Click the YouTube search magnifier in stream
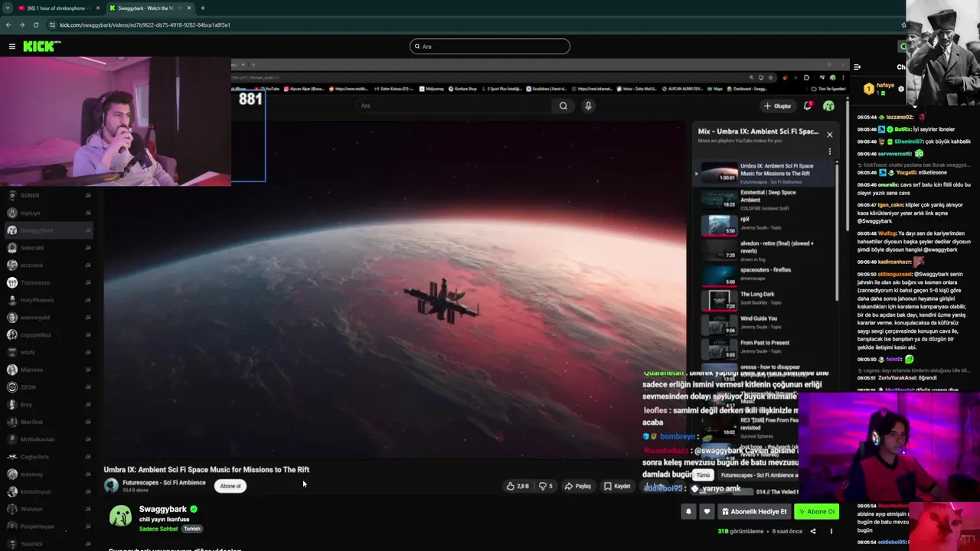The image size is (980, 551). click(x=563, y=106)
